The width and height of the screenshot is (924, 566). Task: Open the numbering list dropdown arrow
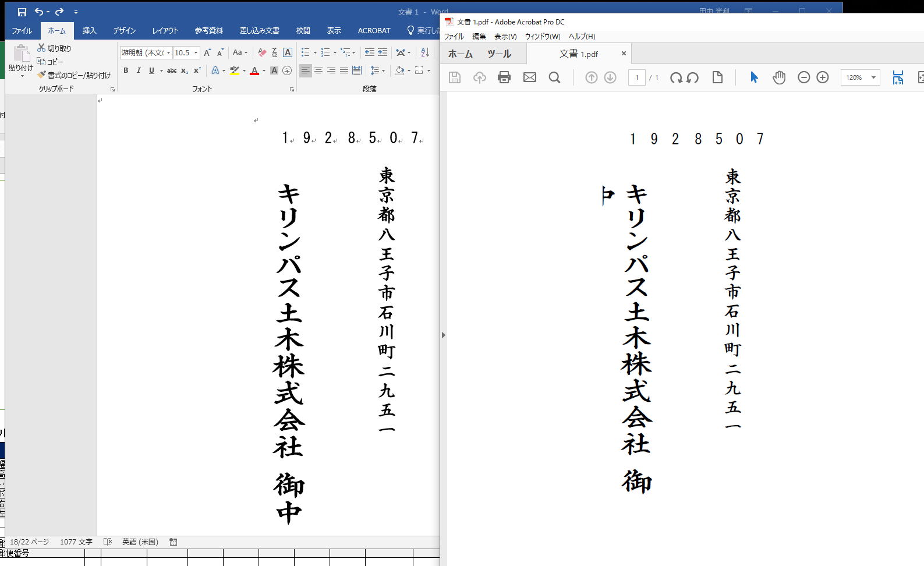point(335,52)
